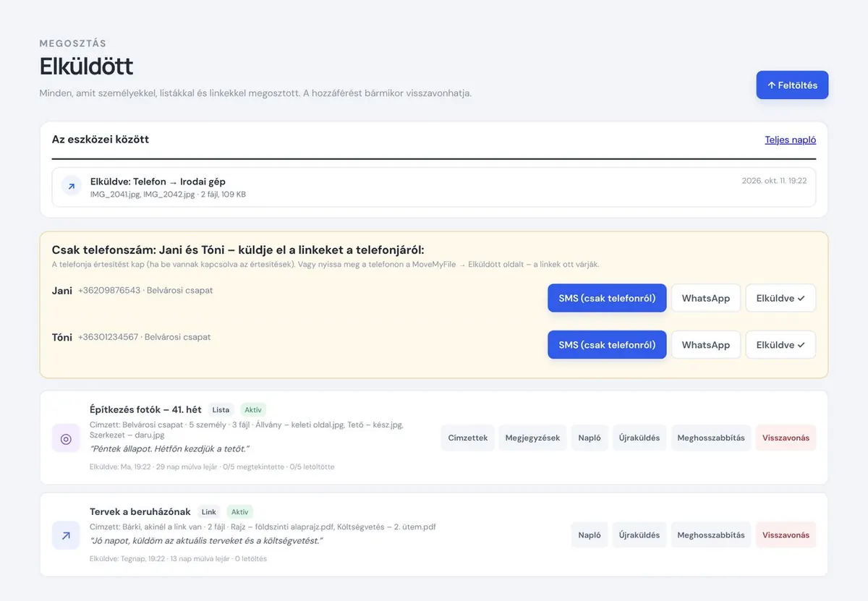Click Tóni's phone number '+36301234567'
This screenshot has width=868, height=601.
pos(108,337)
